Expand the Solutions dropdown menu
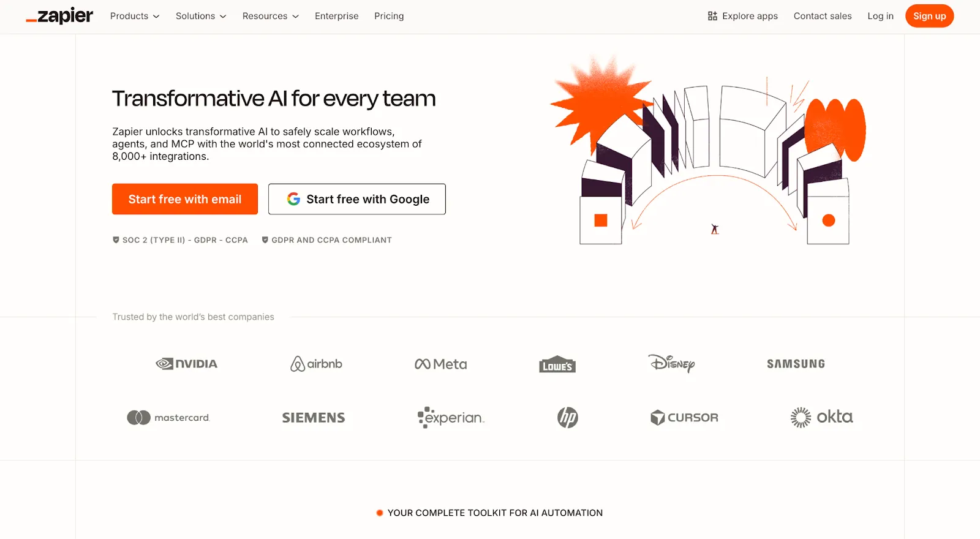 (201, 16)
